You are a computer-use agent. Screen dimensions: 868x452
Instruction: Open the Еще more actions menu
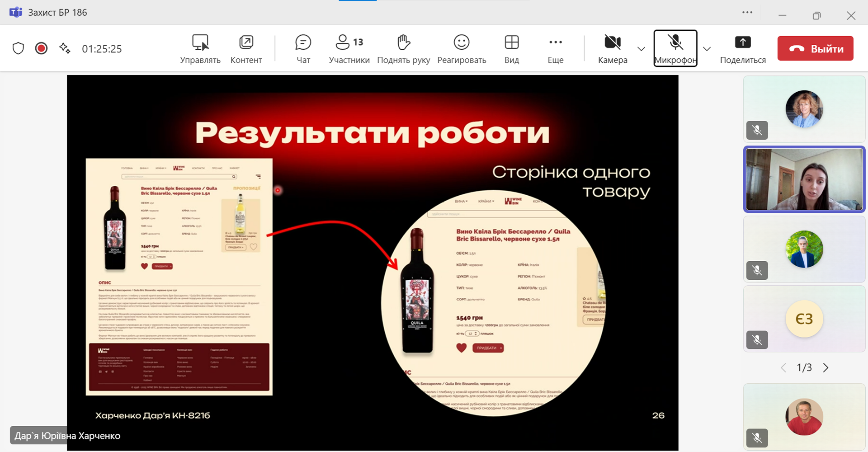[x=555, y=48]
